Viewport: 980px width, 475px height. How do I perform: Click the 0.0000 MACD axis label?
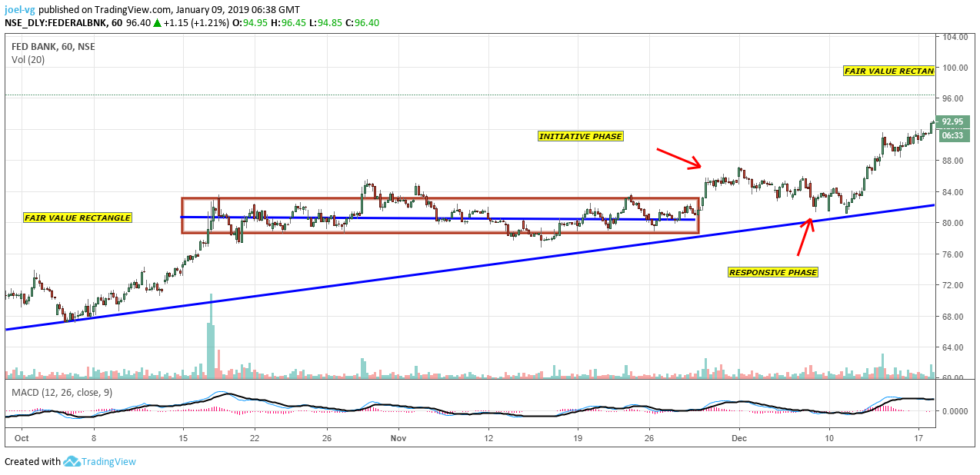click(955, 411)
